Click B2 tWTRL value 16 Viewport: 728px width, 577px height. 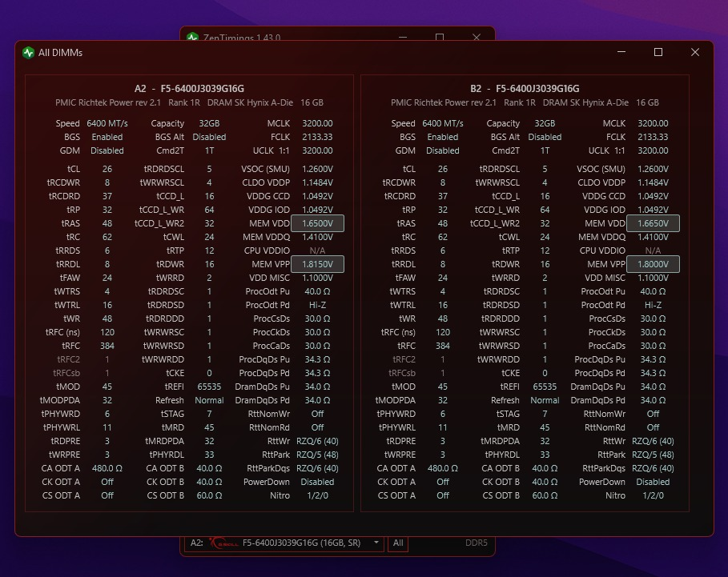pos(442,305)
